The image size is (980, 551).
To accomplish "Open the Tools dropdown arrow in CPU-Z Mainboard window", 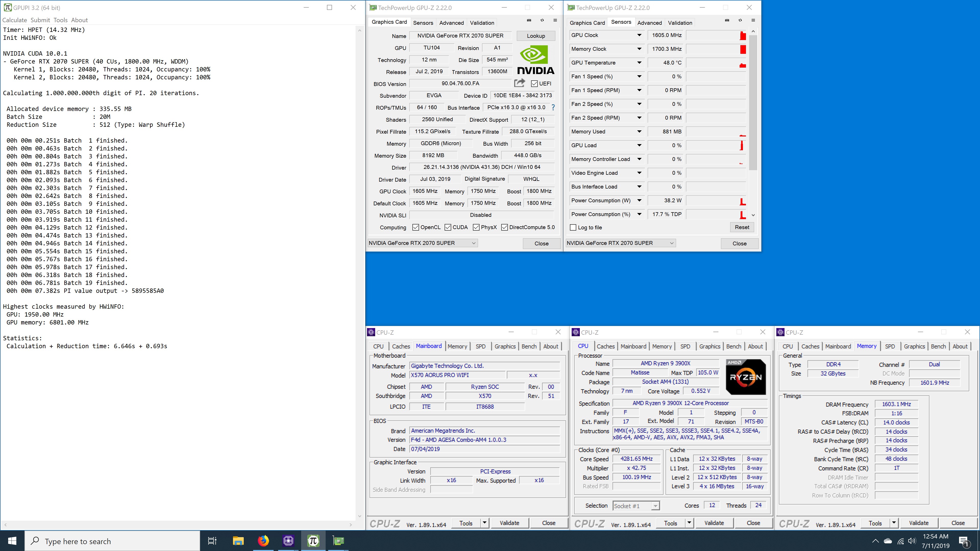I will click(484, 523).
